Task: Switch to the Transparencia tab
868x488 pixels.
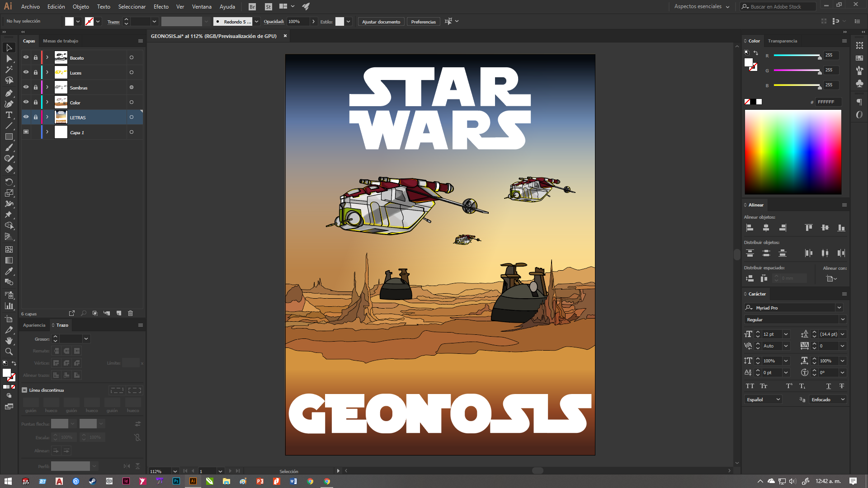Action: [x=783, y=41]
